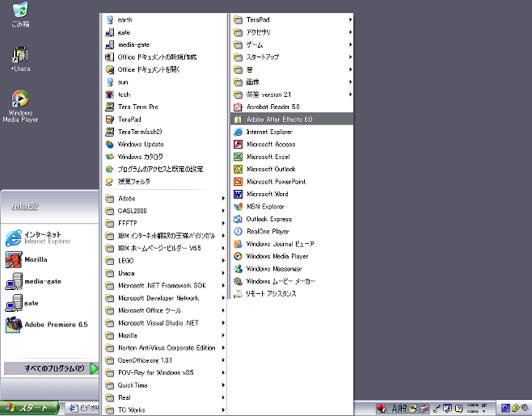Open the TC Works program folder

(165, 410)
